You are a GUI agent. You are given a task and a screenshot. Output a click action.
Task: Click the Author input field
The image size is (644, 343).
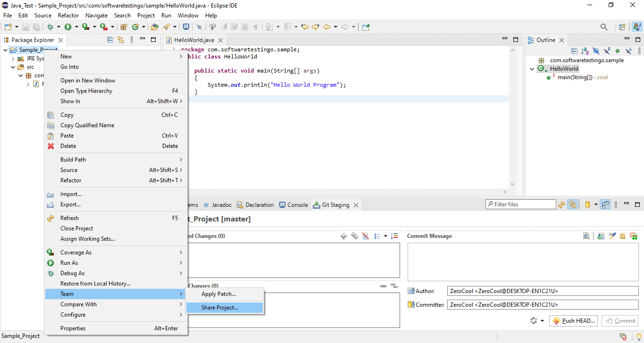[x=543, y=291]
